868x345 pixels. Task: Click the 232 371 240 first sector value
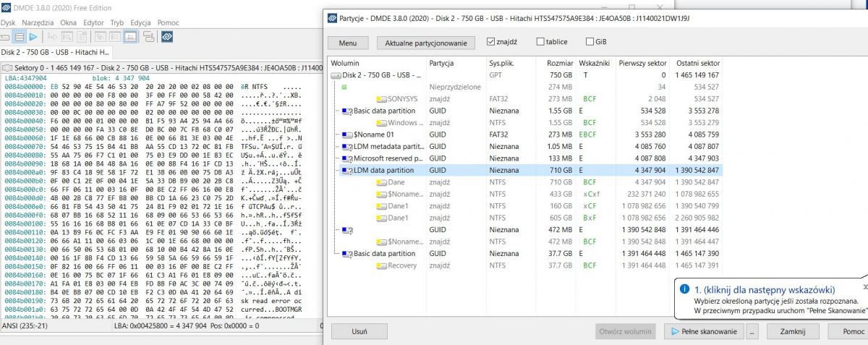pos(645,195)
